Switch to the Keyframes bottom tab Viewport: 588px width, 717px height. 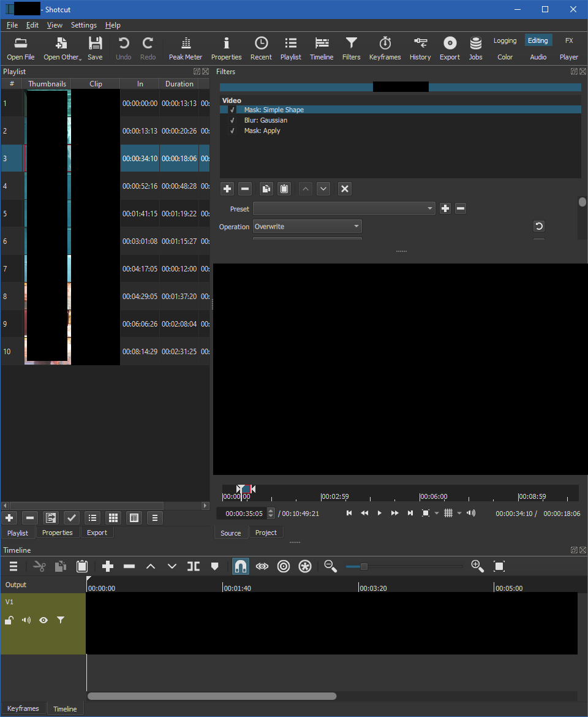[x=23, y=708]
